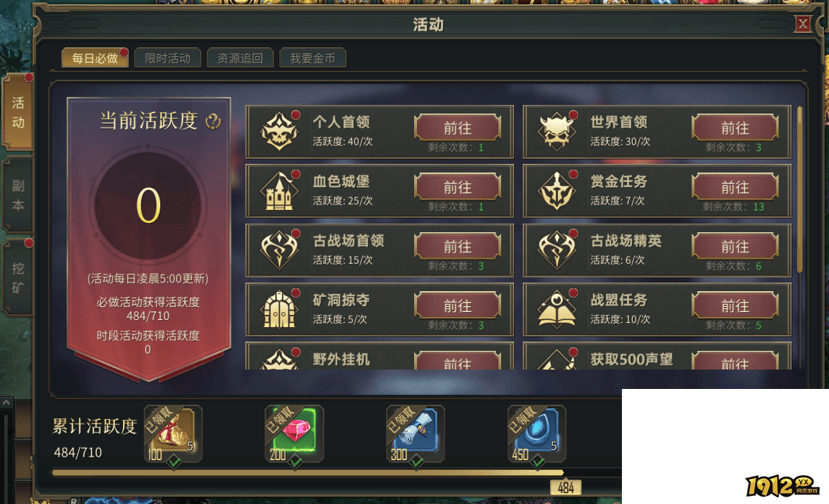Click the 累计活跃度 progress bar
This screenshot has width=829, height=504.
(x=336, y=473)
